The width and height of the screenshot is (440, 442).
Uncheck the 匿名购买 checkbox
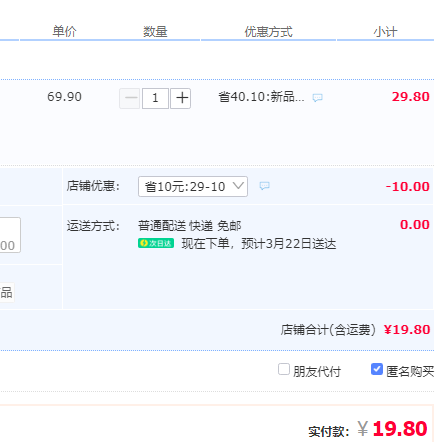click(377, 369)
